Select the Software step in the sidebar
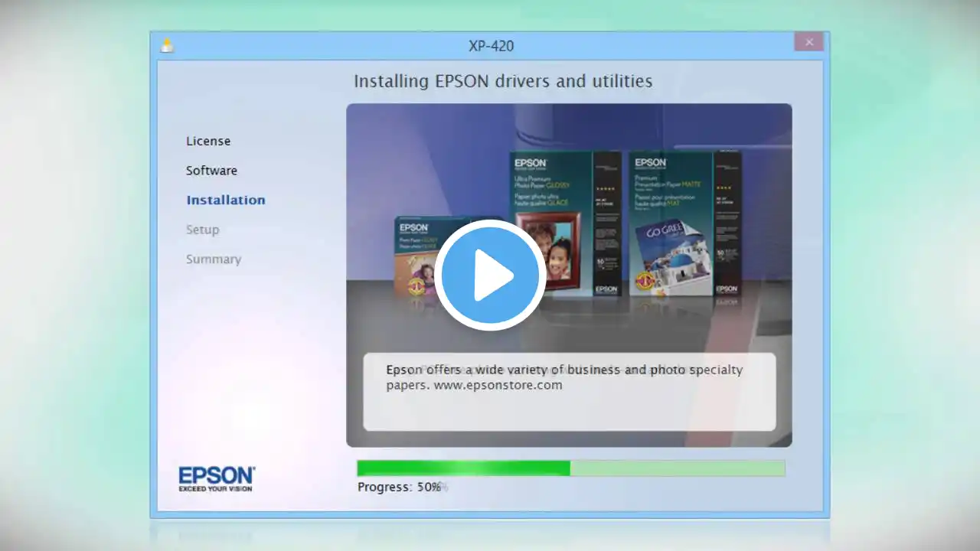Image resolution: width=980 pixels, height=551 pixels. [211, 171]
